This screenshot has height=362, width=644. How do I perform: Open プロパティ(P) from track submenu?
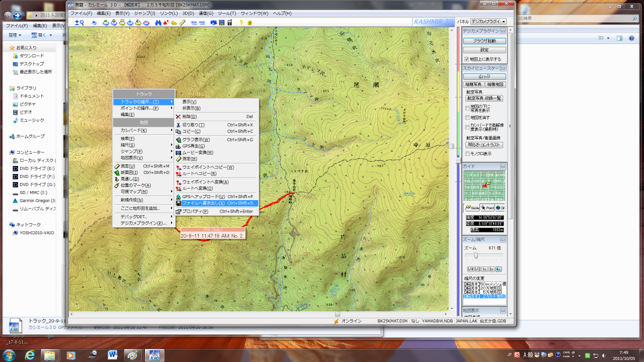(x=216, y=211)
